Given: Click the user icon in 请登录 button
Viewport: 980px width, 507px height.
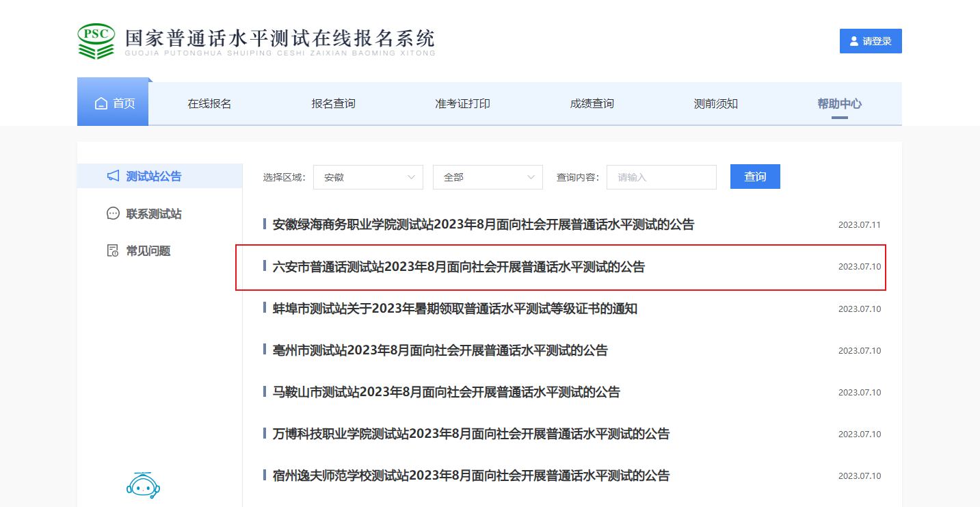Looking at the screenshot, I should pyautogui.click(x=853, y=41).
